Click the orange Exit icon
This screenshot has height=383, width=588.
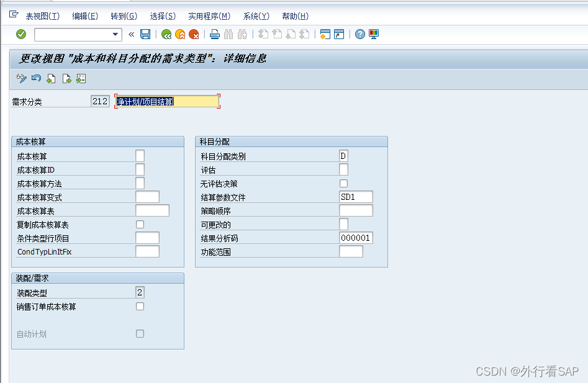pyautogui.click(x=181, y=35)
